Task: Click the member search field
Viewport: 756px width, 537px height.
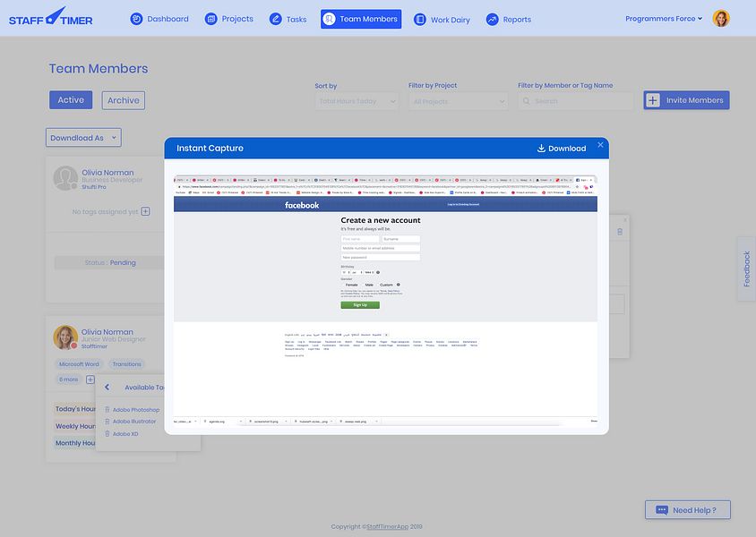Action: coord(575,101)
